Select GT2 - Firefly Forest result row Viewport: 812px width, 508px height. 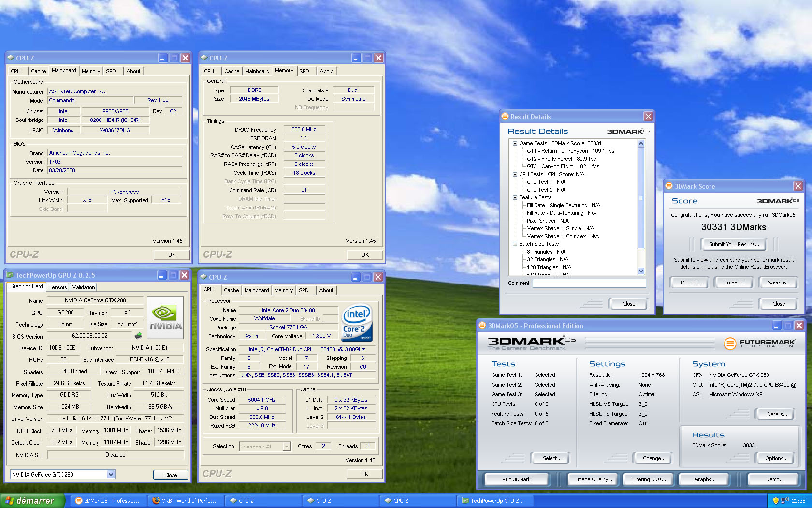coord(561,159)
